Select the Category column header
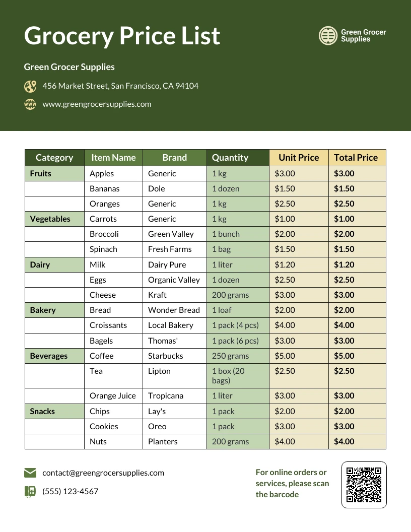Screen dimensions: 411x532 point(54,157)
